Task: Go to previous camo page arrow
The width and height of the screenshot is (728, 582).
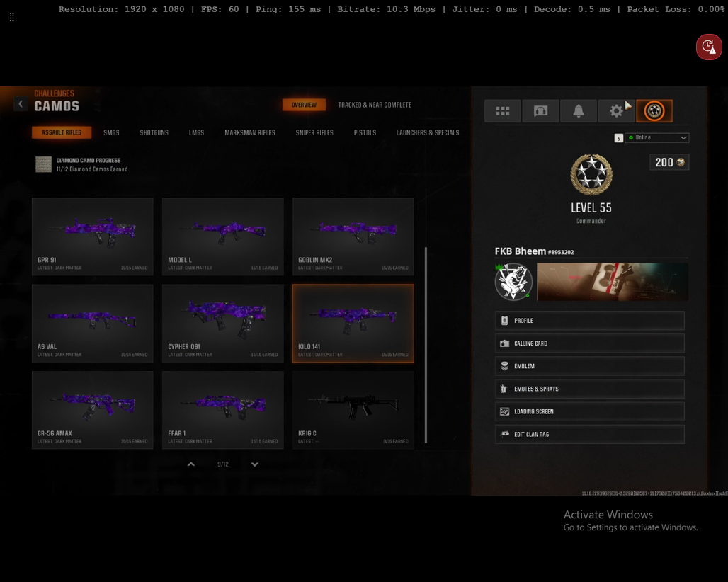Action: [190, 464]
